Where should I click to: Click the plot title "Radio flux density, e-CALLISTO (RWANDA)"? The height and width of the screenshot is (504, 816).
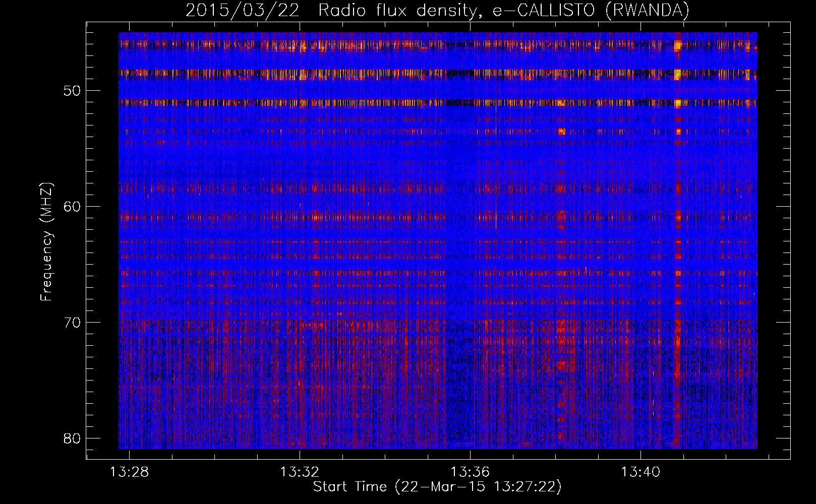(504, 11)
